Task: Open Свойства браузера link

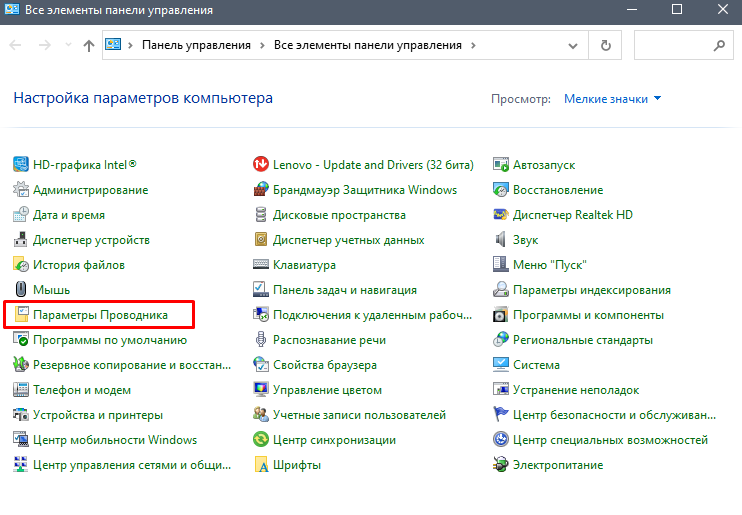Action: point(325,365)
